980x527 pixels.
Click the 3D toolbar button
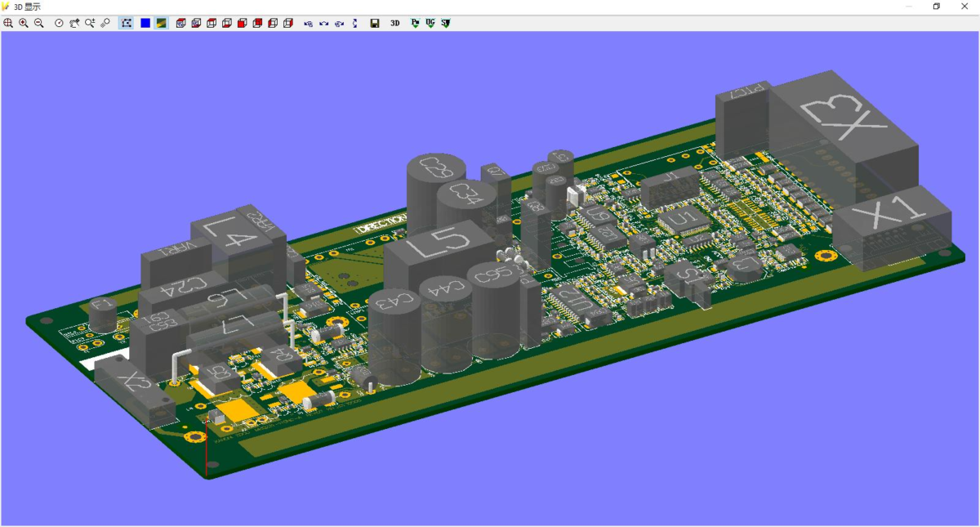394,23
